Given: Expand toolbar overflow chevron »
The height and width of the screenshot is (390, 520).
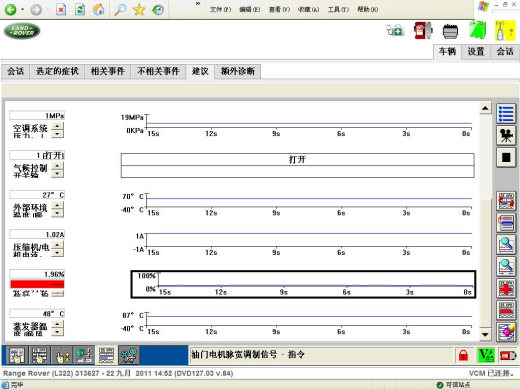Looking at the screenshot, I should point(198,4).
